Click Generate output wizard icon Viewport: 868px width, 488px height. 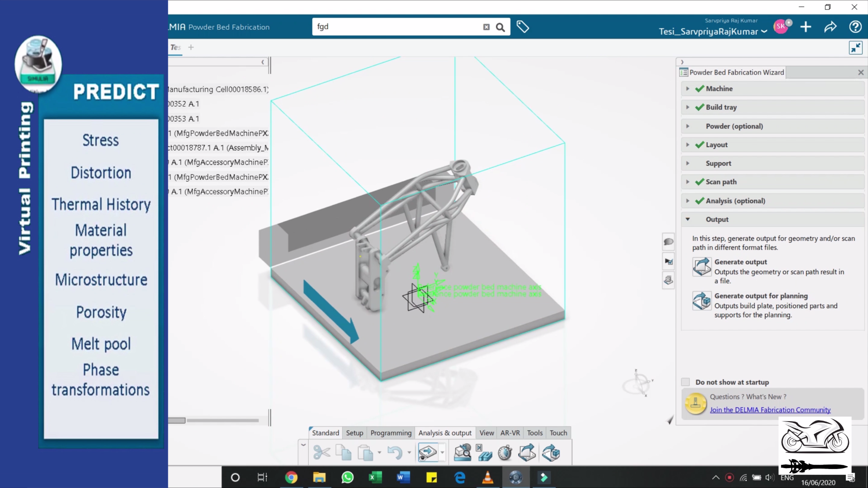tap(702, 267)
